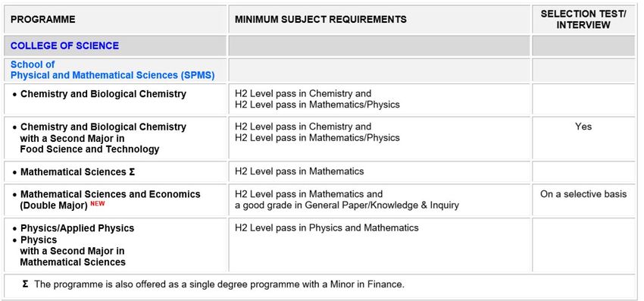The image size is (644, 301).
Task: Click the Yes selection test cell
Action: pos(583,127)
